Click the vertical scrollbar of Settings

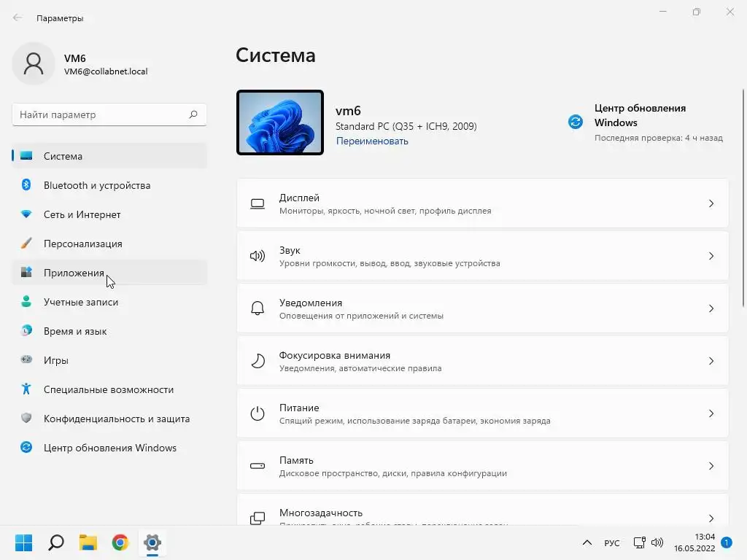pos(743,198)
